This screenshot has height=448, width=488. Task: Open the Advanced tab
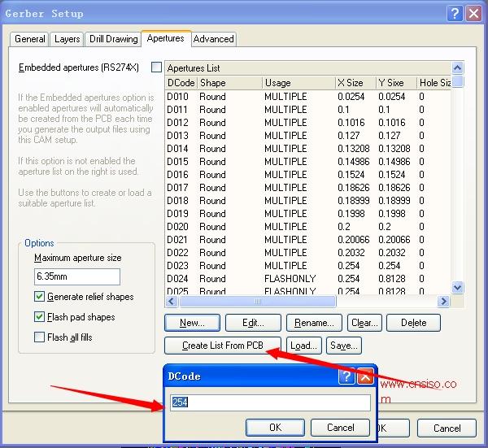click(x=213, y=39)
